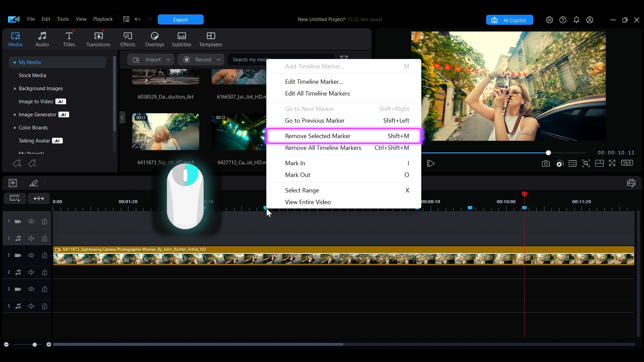Screen dimensions: 644x362
Task: Expand the Image Generator category
Action: 15,115
